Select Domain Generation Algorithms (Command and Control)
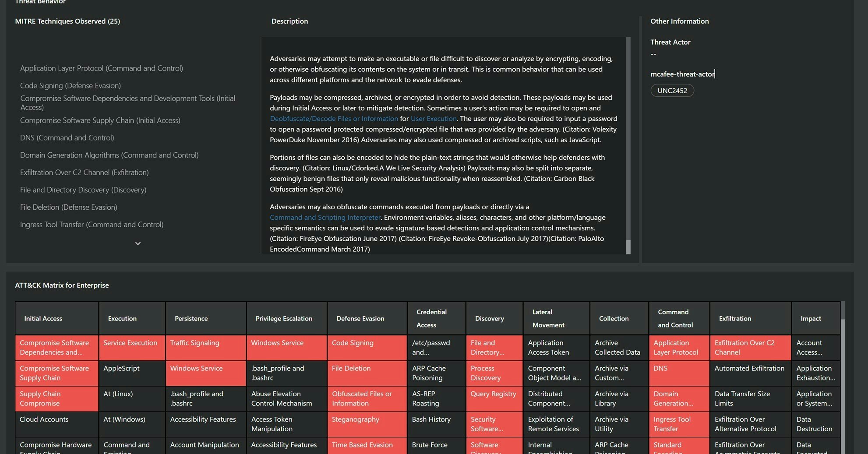The height and width of the screenshot is (454, 868). coord(109,155)
